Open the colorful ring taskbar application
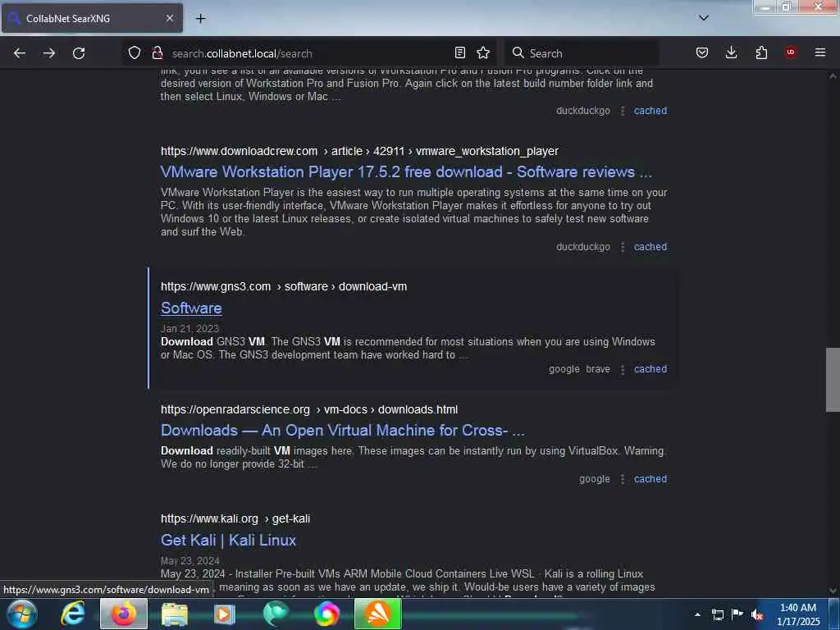 [326, 614]
